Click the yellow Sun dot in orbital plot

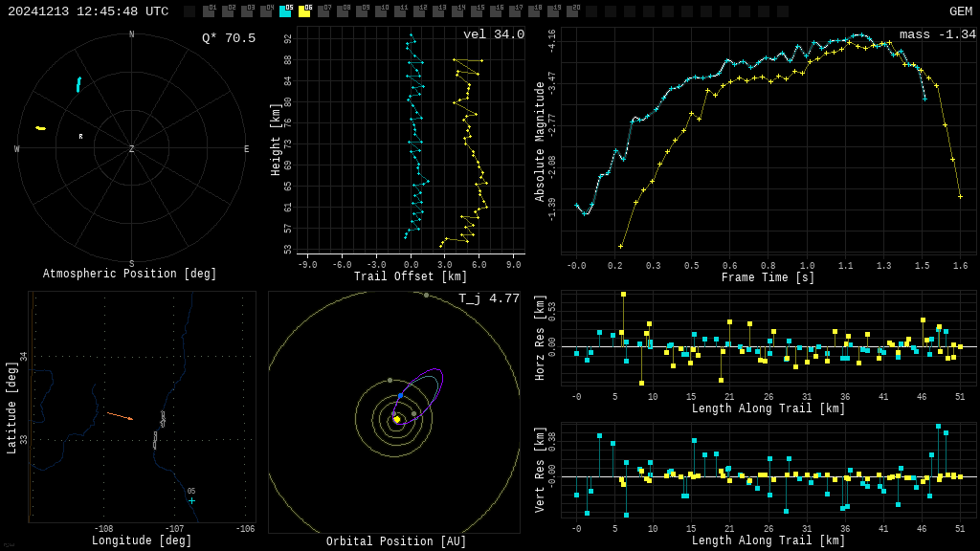(x=396, y=419)
